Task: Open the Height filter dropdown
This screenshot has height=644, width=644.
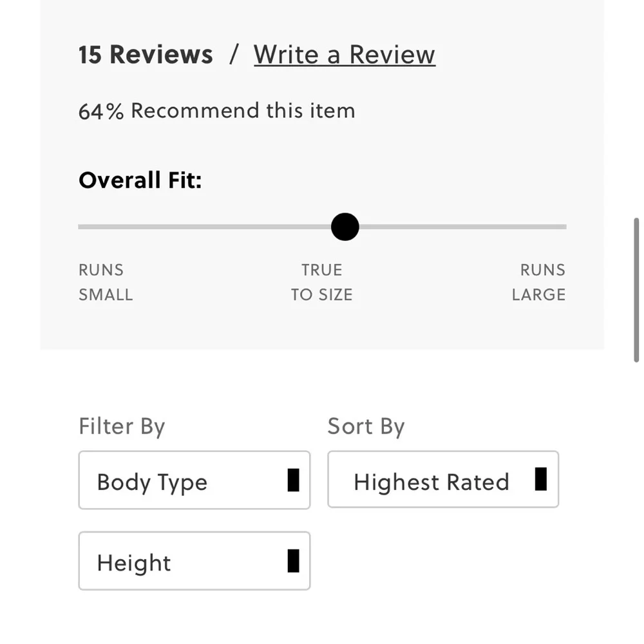Action: tap(194, 561)
